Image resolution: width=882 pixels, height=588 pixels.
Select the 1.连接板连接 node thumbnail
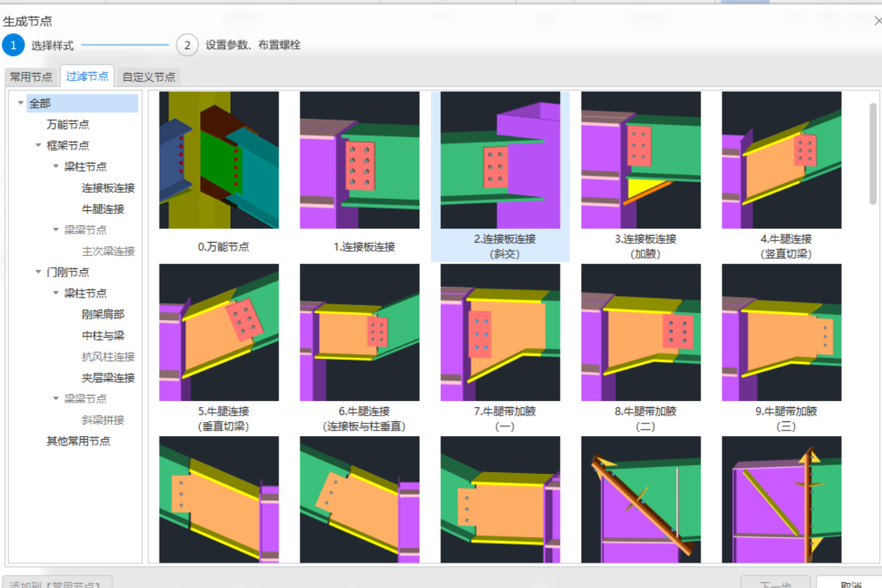pos(359,160)
